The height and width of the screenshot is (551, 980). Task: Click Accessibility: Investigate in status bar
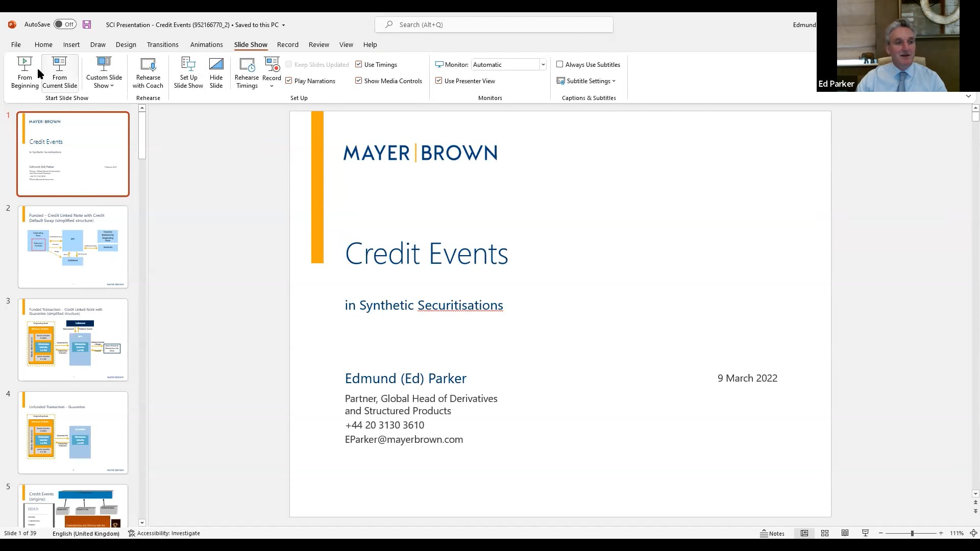pyautogui.click(x=164, y=533)
